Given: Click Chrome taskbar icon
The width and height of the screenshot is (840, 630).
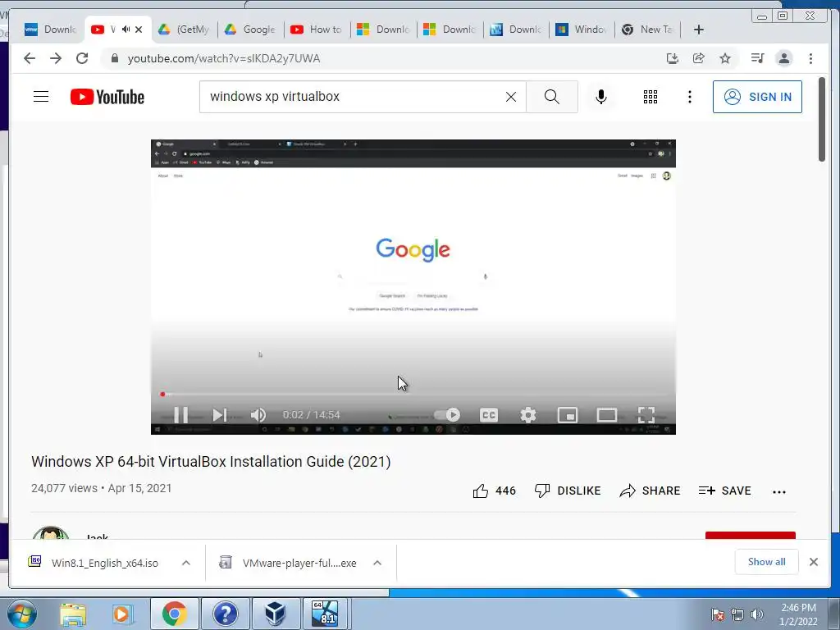Looking at the screenshot, I should 175,614.
